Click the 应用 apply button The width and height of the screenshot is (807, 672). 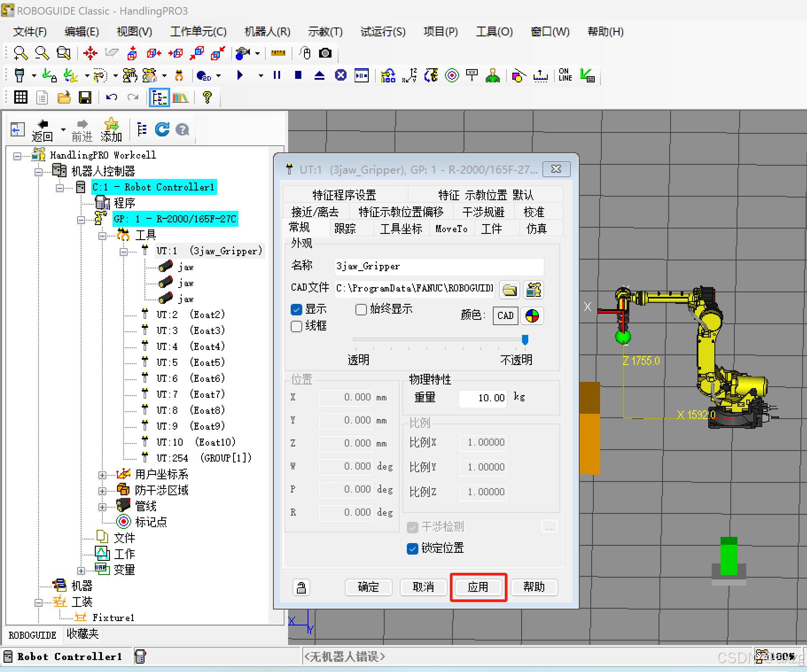click(478, 587)
